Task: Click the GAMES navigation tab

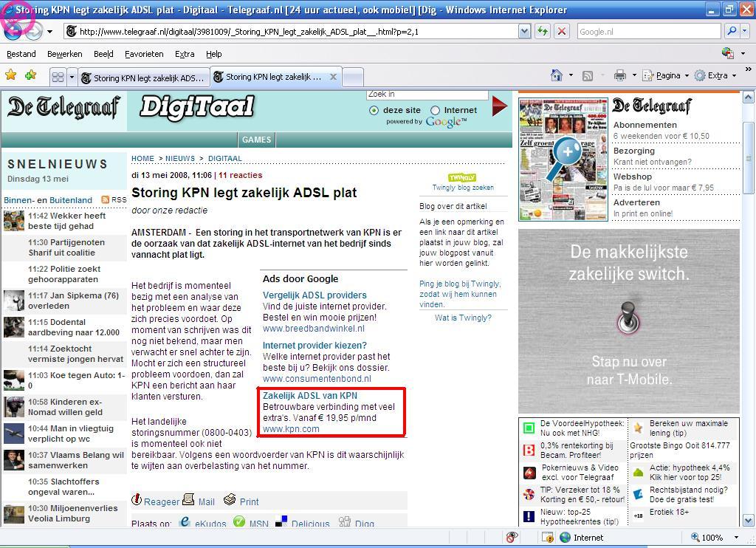Action: coord(256,140)
